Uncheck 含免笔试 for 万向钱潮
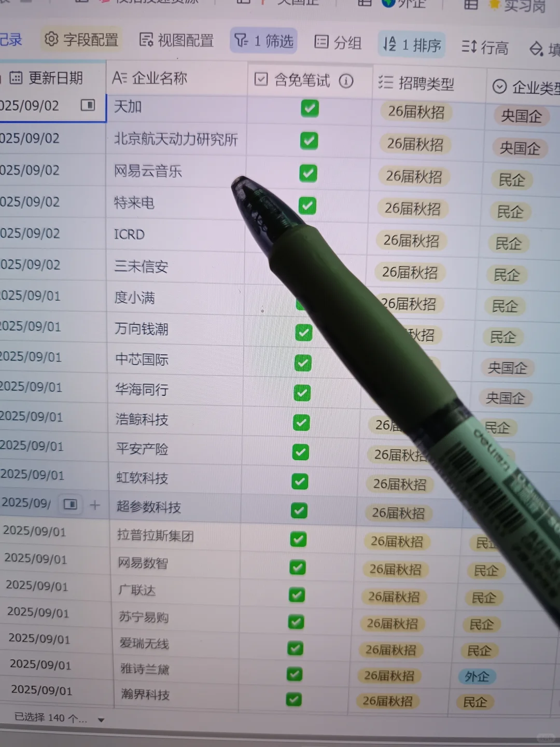Image resolution: width=560 pixels, height=747 pixels. 304,333
